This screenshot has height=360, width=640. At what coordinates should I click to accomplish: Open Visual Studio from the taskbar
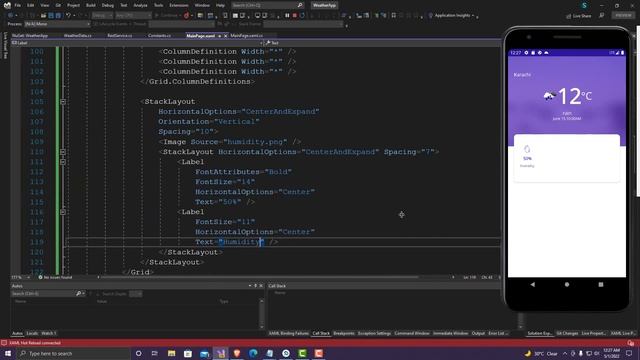tap(221, 353)
